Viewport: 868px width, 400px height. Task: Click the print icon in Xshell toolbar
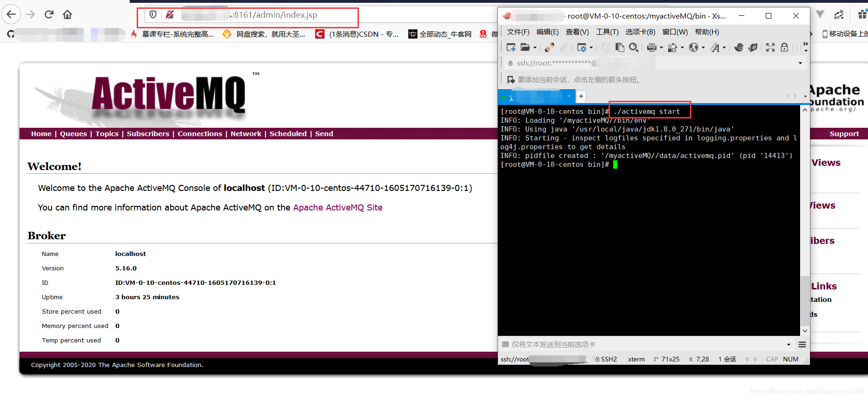(x=652, y=47)
